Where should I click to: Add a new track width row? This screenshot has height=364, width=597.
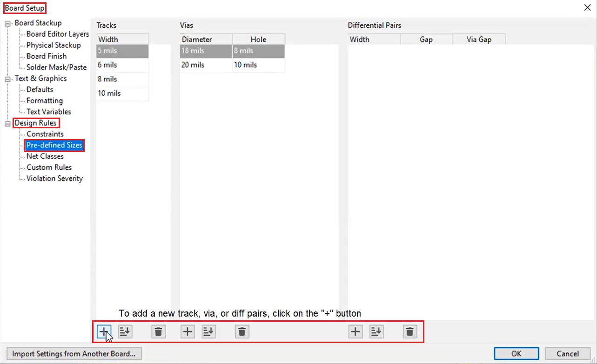(104, 331)
